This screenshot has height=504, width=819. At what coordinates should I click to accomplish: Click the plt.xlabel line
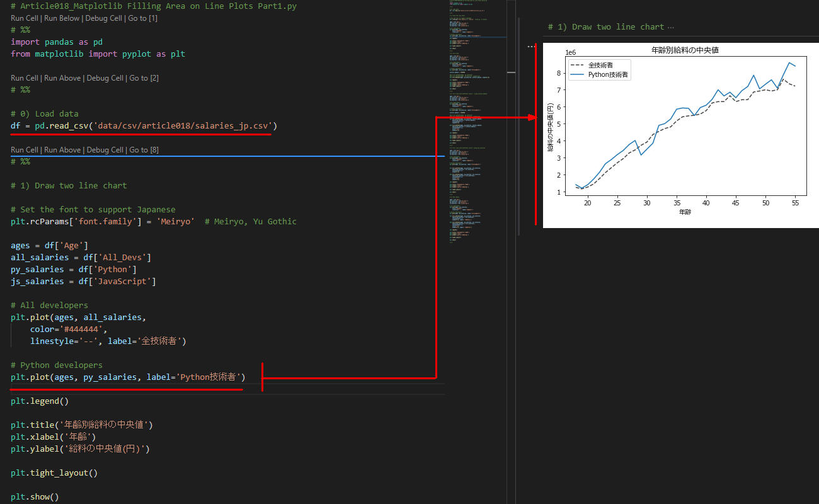pyautogui.click(x=54, y=437)
